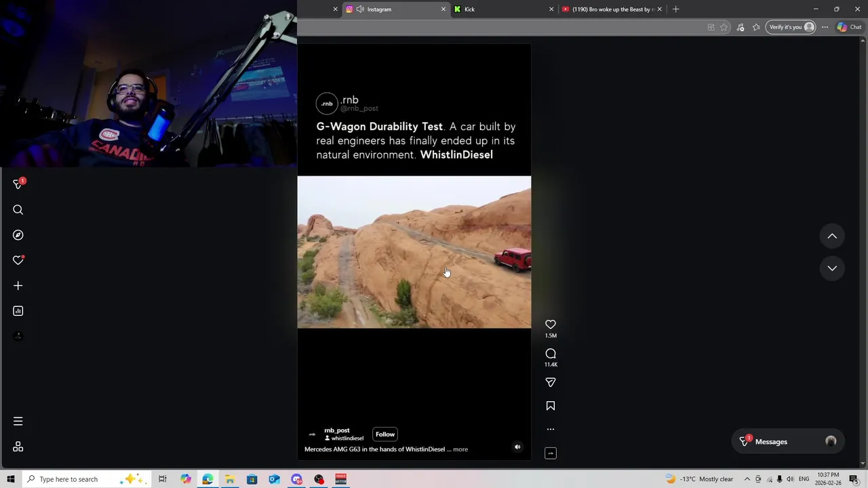Click the 'Verify it's you' profile button
The height and width of the screenshot is (488, 868).
791,27
